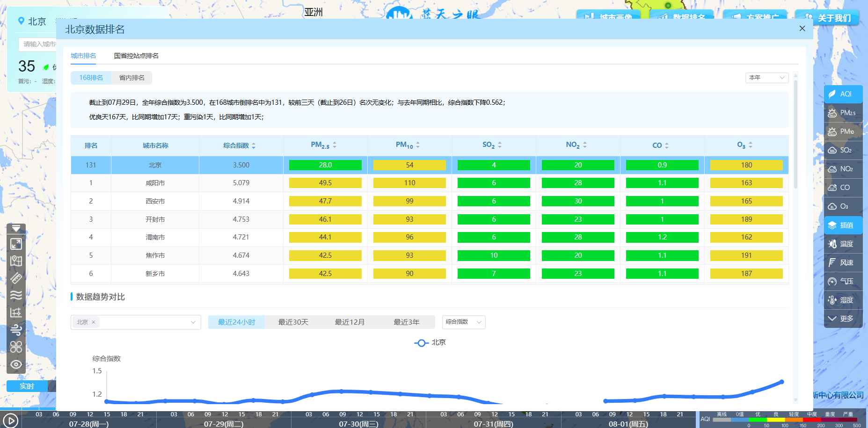Click the dialog vertical scrollbar
Screen dimensions: 868x428
[x=796, y=133]
